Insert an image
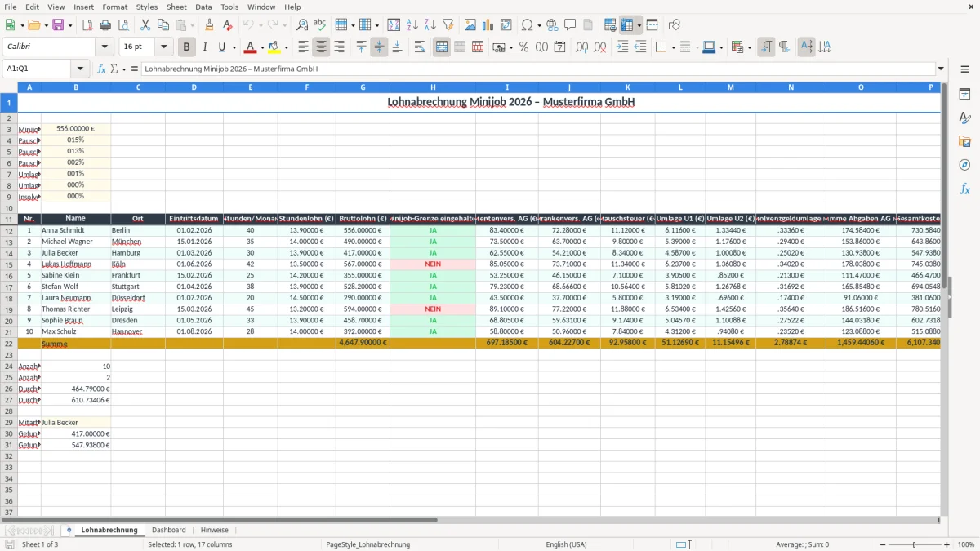This screenshot has height=551, width=980. point(470,25)
